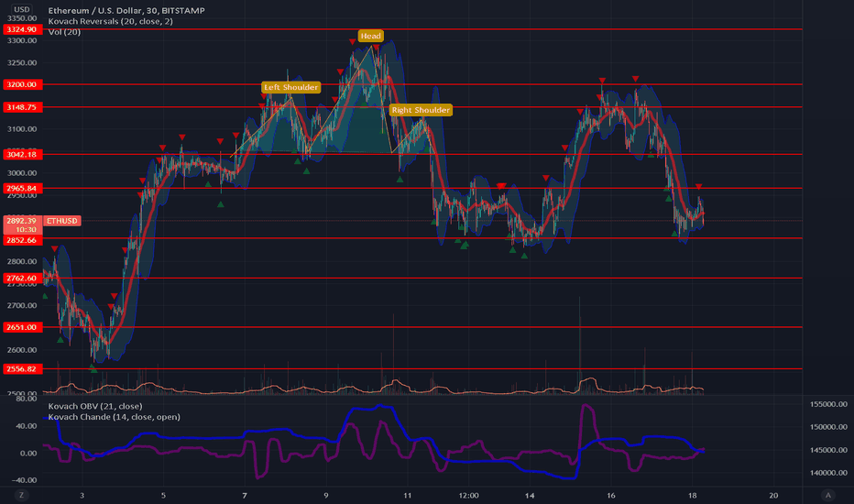Screen dimensions: 854x504
Task: Click the 80.00 Chande scale value
Action: (27, 399)
